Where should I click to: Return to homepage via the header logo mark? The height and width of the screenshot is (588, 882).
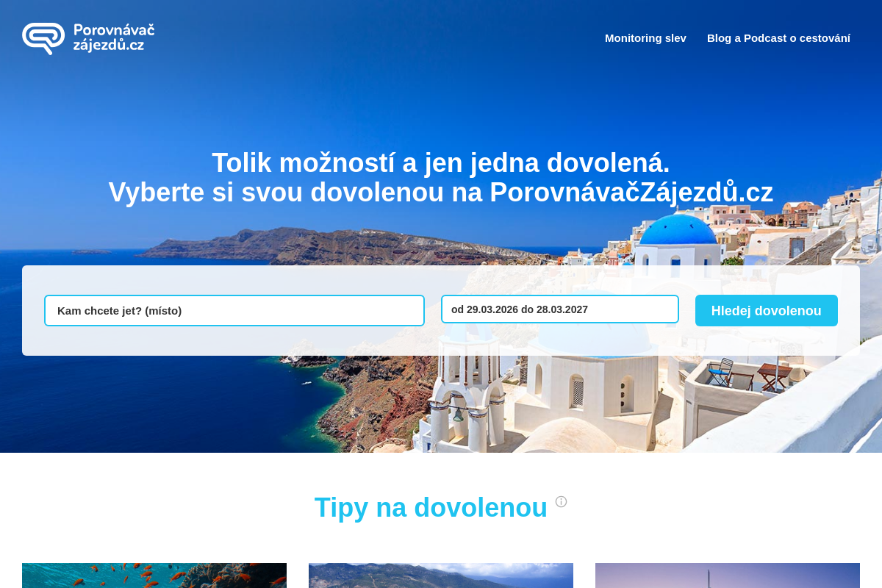(x=44, y=37)
